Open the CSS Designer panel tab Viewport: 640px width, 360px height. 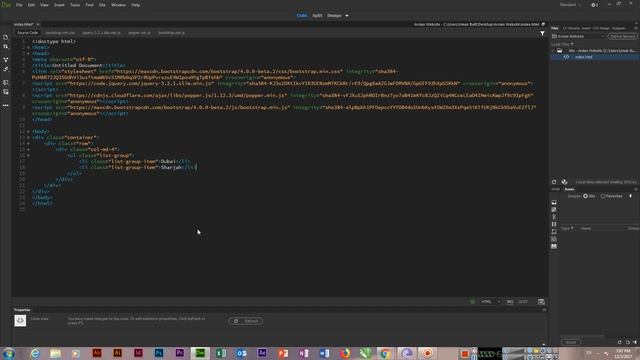click(x=601, y=28)
